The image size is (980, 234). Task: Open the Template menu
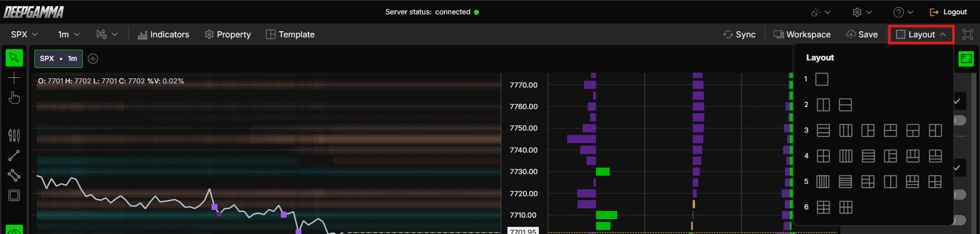tap(290, 34)
